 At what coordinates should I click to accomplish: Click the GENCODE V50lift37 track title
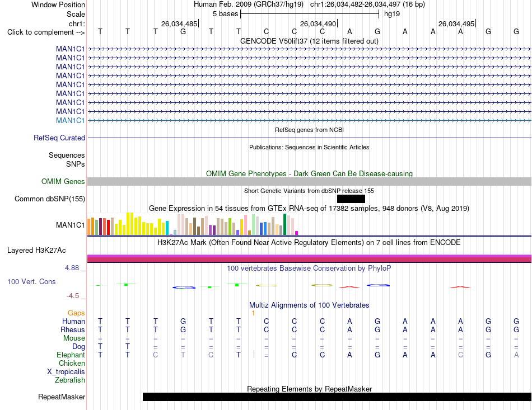[x=310, y=41]
